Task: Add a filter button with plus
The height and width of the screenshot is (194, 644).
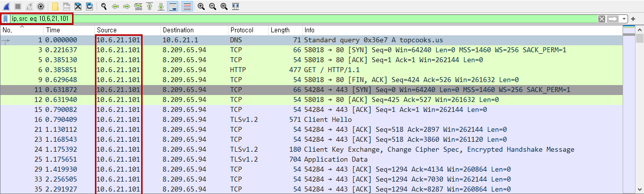Action: pos(634,19)
